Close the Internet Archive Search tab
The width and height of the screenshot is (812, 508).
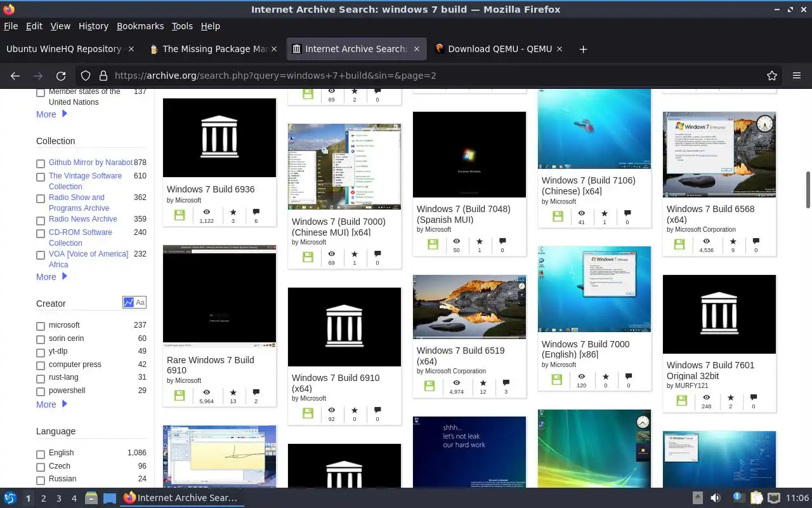pos(417,49)
